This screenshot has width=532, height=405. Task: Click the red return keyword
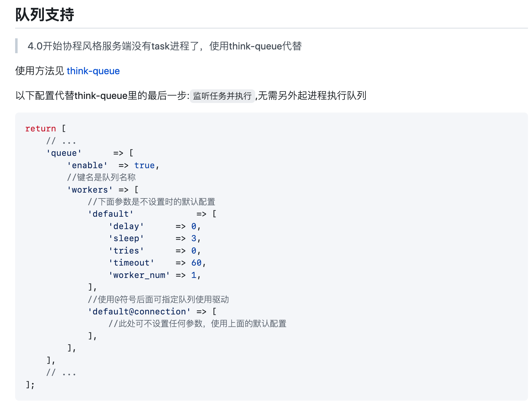(x=40, y=129)
